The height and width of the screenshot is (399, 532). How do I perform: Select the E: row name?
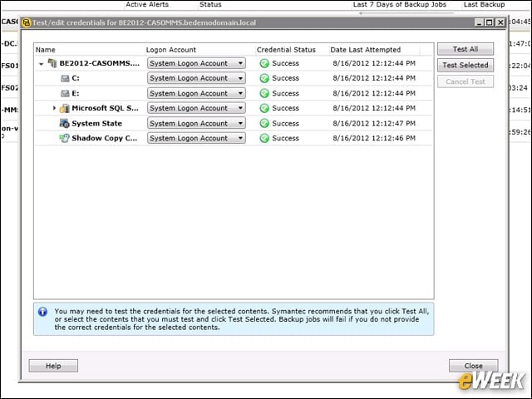pos(76,93)
